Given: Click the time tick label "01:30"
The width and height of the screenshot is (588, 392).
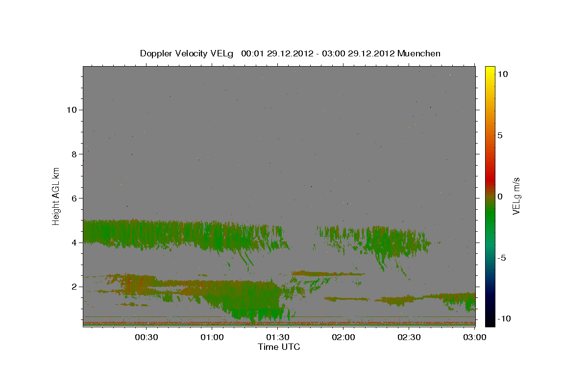Looking at the screenshot, I should coord(277,337).
